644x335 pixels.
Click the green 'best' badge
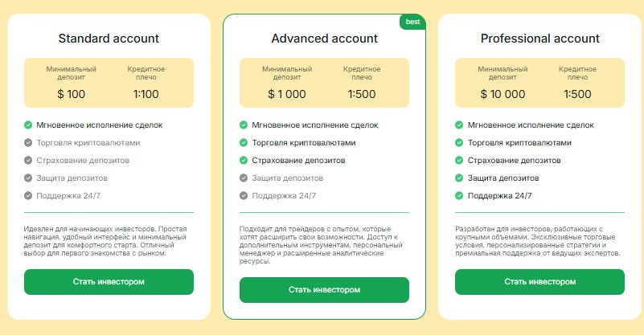click(x=412, y=22)
